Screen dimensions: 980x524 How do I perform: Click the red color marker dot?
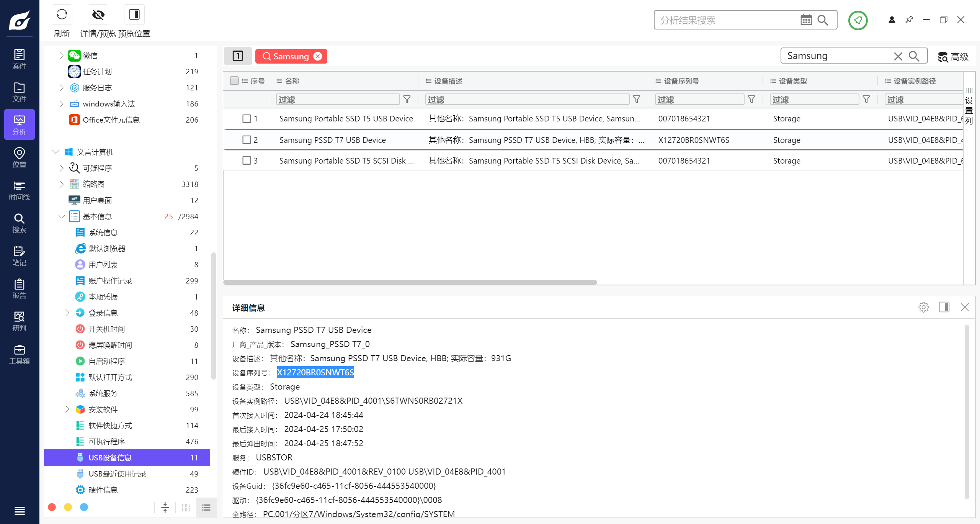52,507
